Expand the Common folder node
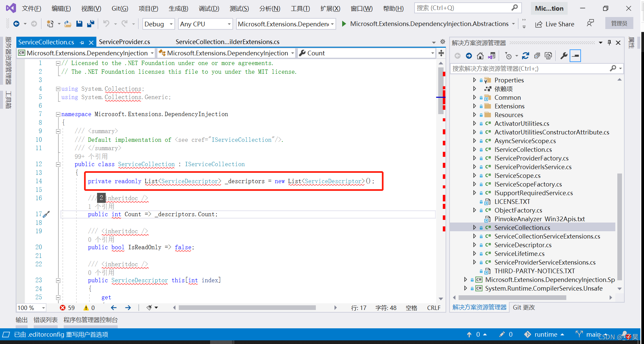The image size is (644, 344). tap(475, 97)
